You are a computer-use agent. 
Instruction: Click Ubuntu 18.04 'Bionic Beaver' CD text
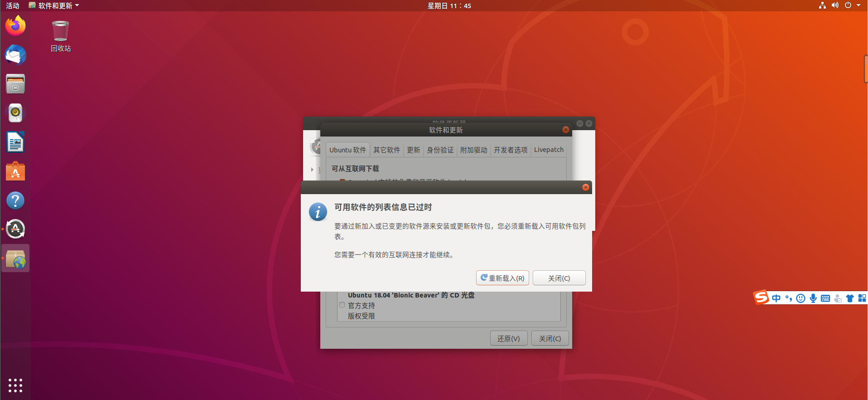coord(411,295)
